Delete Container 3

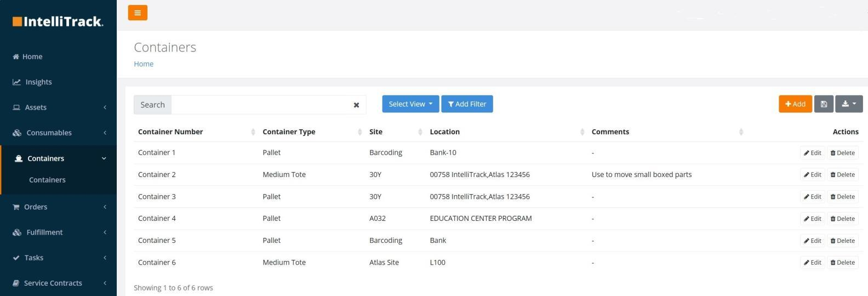pos(842,197)
